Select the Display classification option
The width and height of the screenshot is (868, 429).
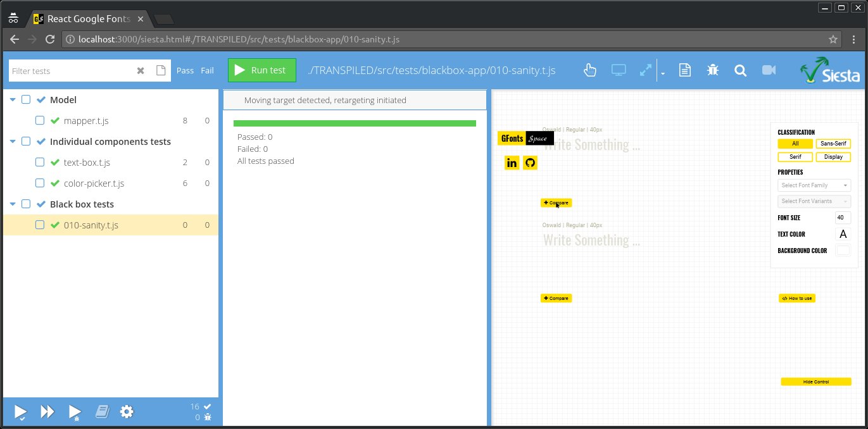coord(833,157)
